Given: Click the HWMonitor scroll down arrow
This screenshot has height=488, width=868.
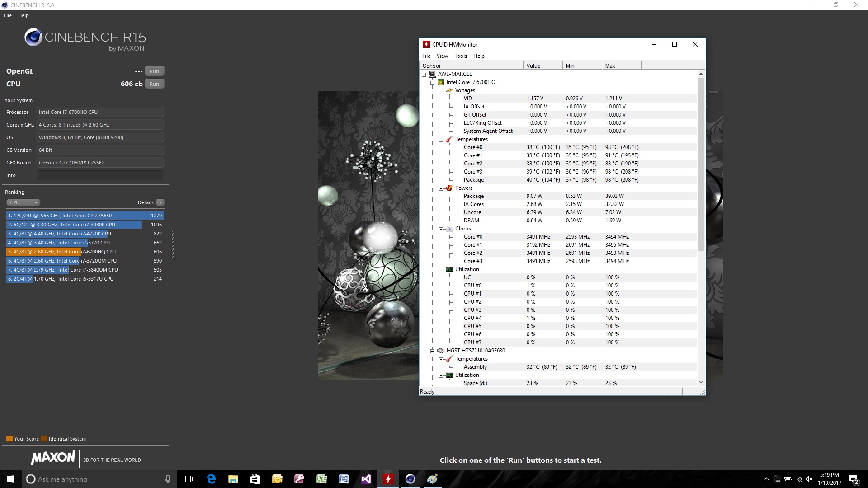Looking at the screenshot, I should (701, 382).
